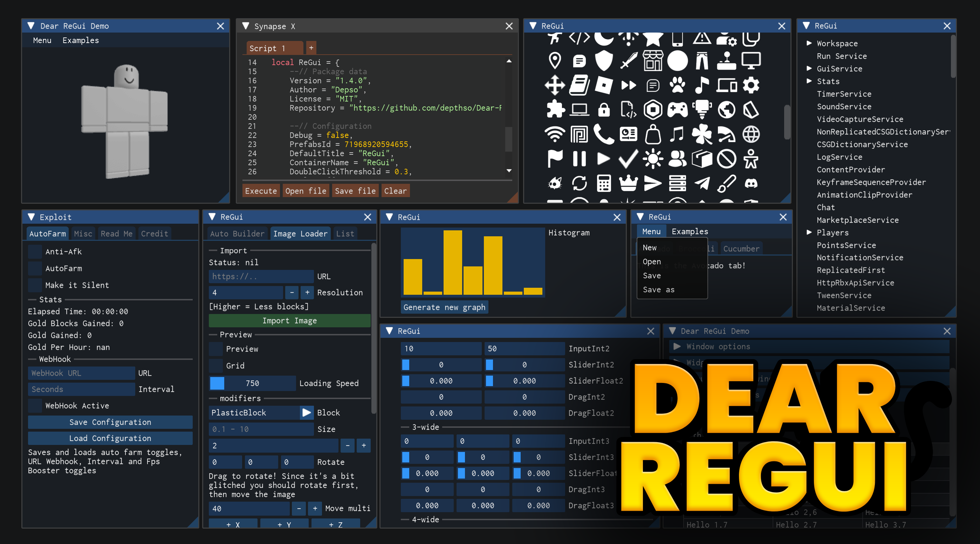Toggle the WebHook Active checkbox
Image resolution: width=980 pixels, height=544 pixels.
(x=35, y=406)
